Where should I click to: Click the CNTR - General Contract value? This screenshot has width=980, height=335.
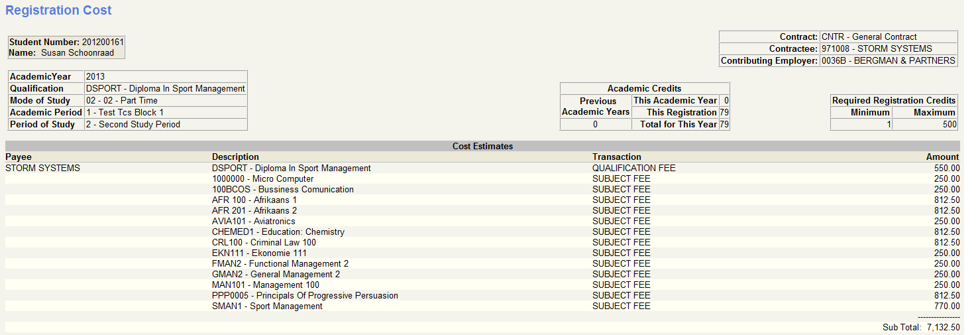pos(869,37)
